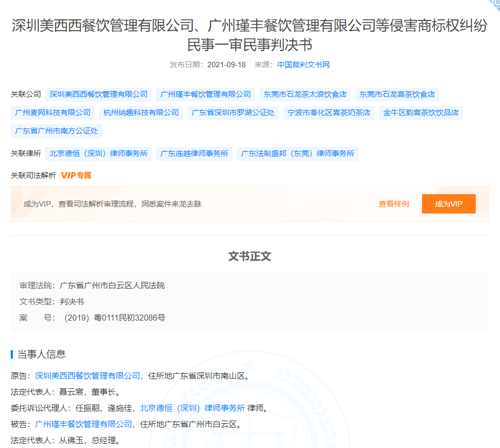Open the plaintiff 深圳美西西餐饮管理有限公司 link in 原告 line
Screen dimensions: 500x448
pyautogui.click(x=87, y=376)
